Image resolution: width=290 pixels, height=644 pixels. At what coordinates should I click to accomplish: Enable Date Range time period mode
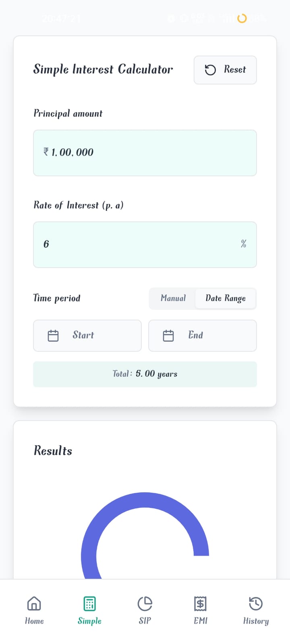pos(225,298)
